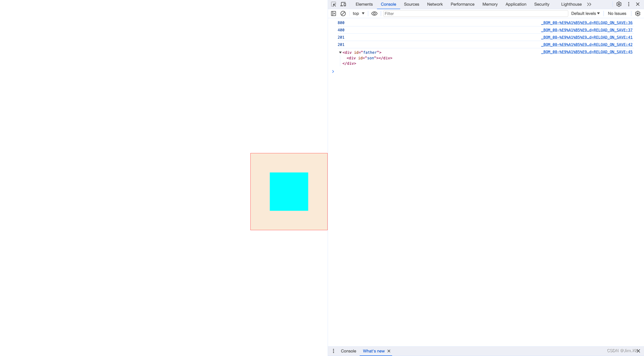The image size is (644, 356).
Task: Toggle the device toolbar icon
Action: pos(343,4)
